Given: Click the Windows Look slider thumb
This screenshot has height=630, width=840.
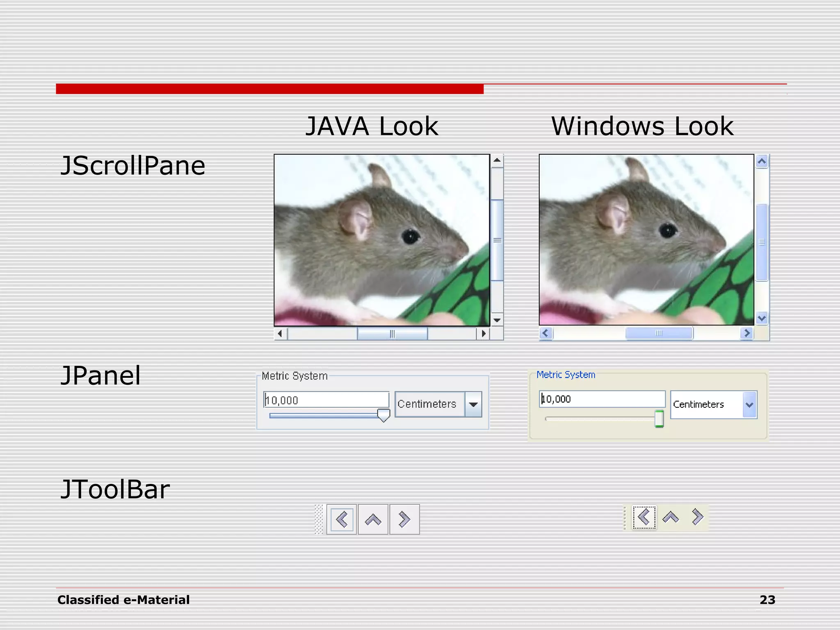Looking at the screenshot, I should tap(659, 419).
